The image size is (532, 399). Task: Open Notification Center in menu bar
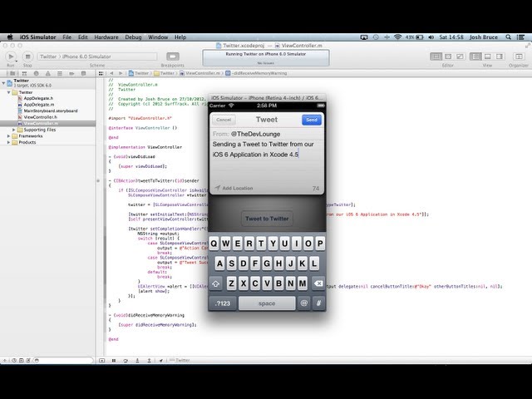click(520, 37)
